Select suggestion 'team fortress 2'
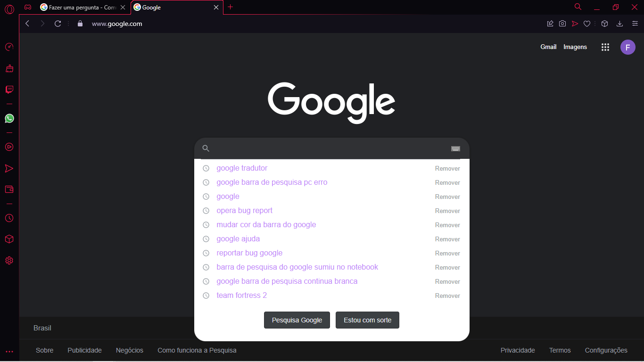This screenshot has width=644, height=362. (x=241, y=296)
